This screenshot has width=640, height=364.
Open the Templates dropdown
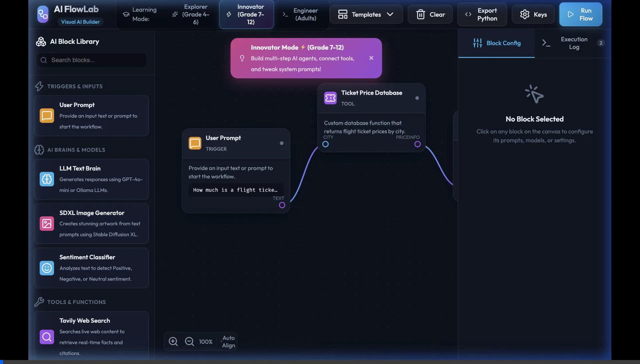[x=366, y=14]
